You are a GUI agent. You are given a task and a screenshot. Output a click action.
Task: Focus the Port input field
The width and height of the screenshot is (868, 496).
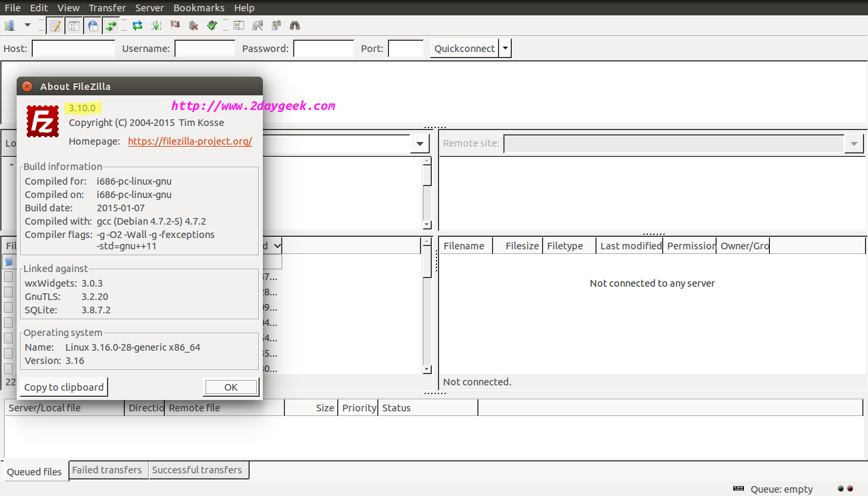pos(406,49)
